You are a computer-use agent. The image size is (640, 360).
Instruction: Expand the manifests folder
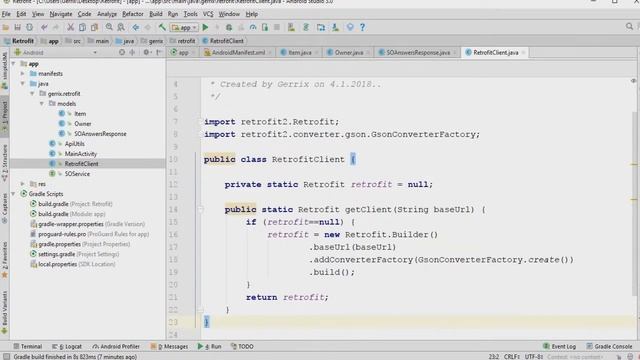(x=23, y=73)
